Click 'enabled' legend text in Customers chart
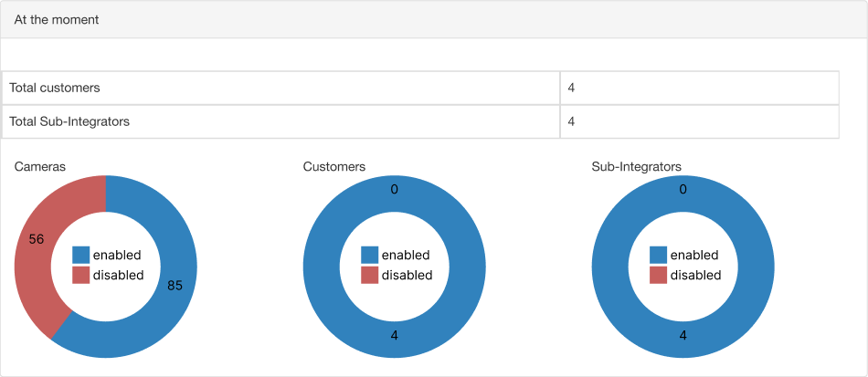The image size is (868, 377). (406, 255)
